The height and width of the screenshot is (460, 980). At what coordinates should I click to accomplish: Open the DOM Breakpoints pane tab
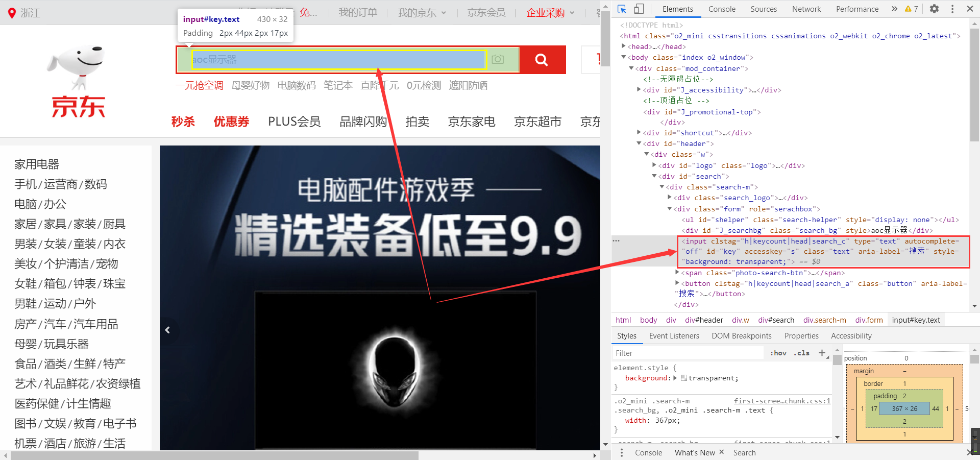(x=742, y=335)
